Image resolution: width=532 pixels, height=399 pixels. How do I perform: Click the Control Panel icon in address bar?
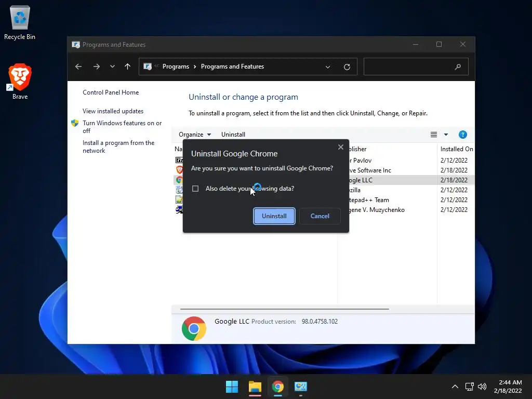(148, 66)
